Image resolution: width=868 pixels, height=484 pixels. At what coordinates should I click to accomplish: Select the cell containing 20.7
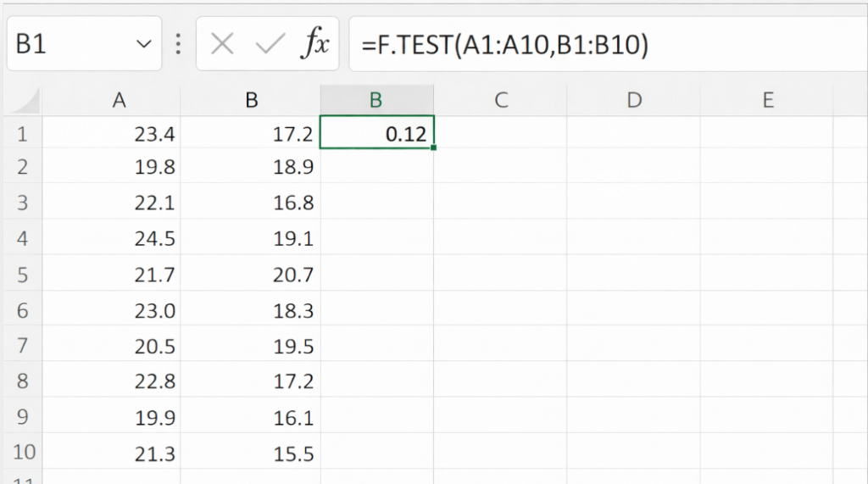tap(251, 275)
